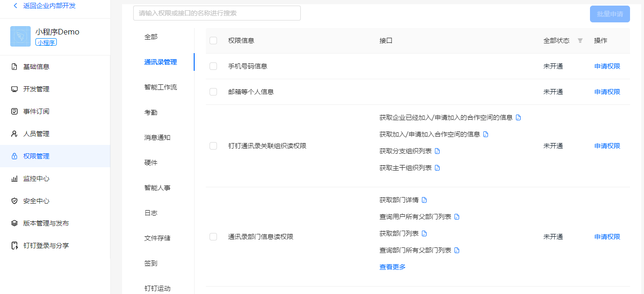
Task: Open 监控中心 in the sidebar menu
Action: tap(55, 178)
